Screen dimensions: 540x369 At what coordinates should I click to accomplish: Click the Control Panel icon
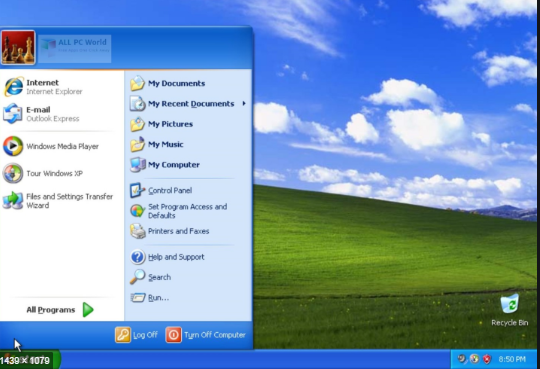[137, 190]
